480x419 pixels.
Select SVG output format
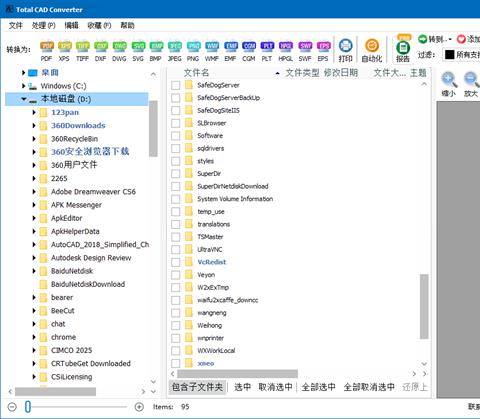[138, 51]
